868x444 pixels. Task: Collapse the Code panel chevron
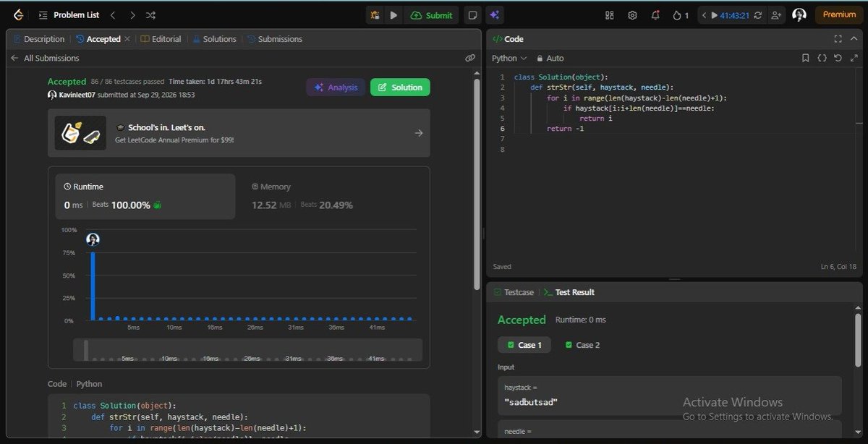(x=854, y=39)
